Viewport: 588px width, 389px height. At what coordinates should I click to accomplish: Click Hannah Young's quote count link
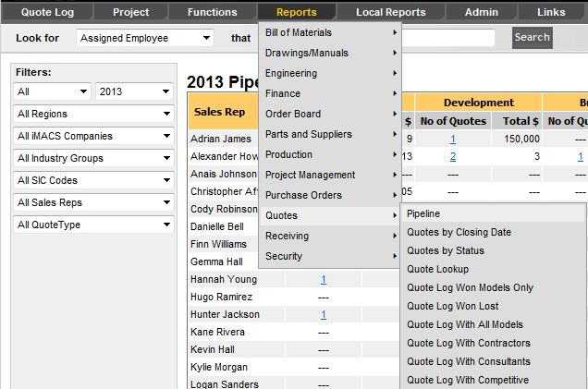point(324,279)
